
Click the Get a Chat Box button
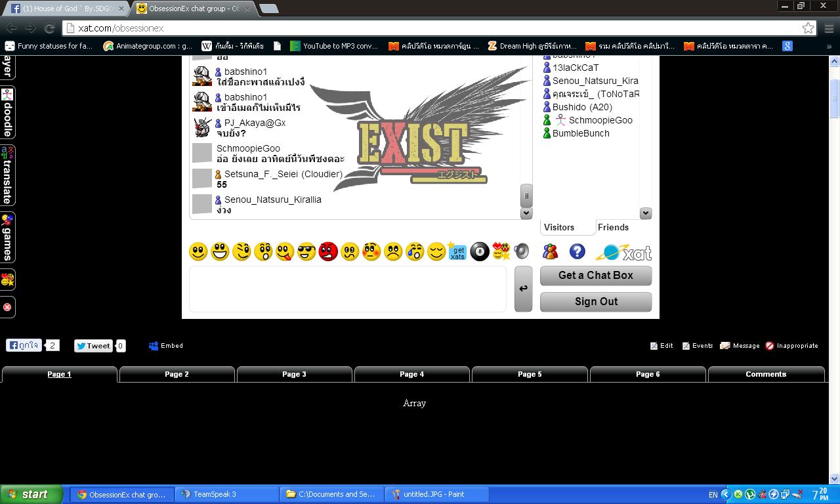coord(596,276)
